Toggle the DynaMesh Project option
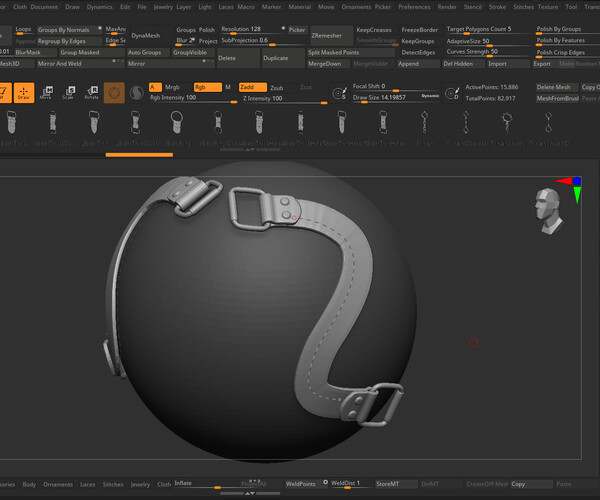 click(x=208, y=41)
